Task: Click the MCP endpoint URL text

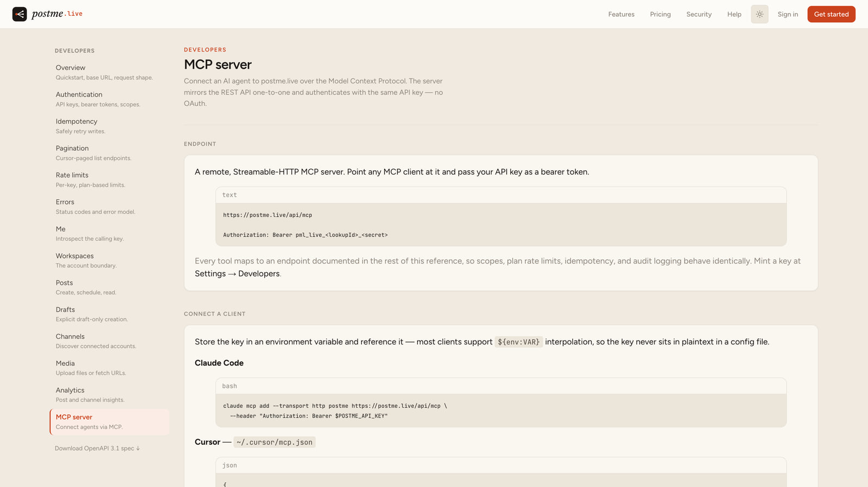Action: (x=267, y=215)
